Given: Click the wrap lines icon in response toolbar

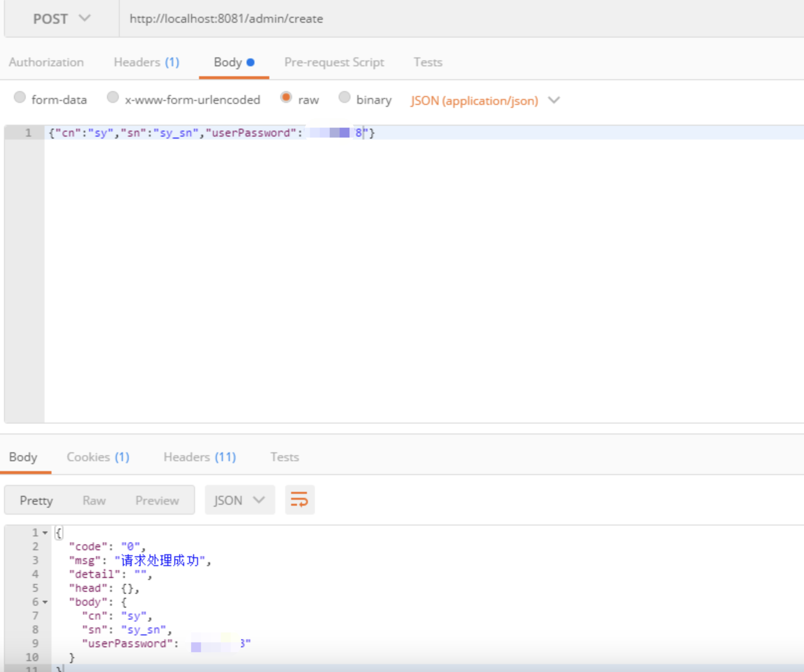Looking at the screenshot, I should (x=300, y=500).
